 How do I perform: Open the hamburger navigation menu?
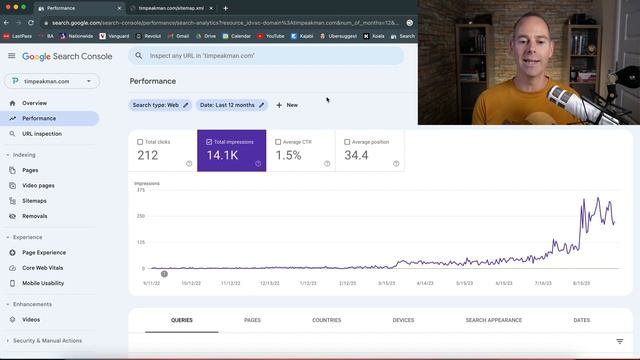[11, 56]
